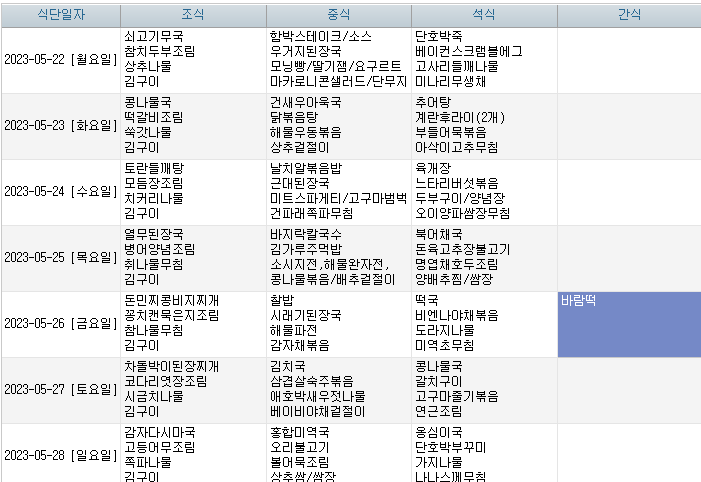Click the 중식 column header
Screen dimensions: 701x482
click(339, 15)
